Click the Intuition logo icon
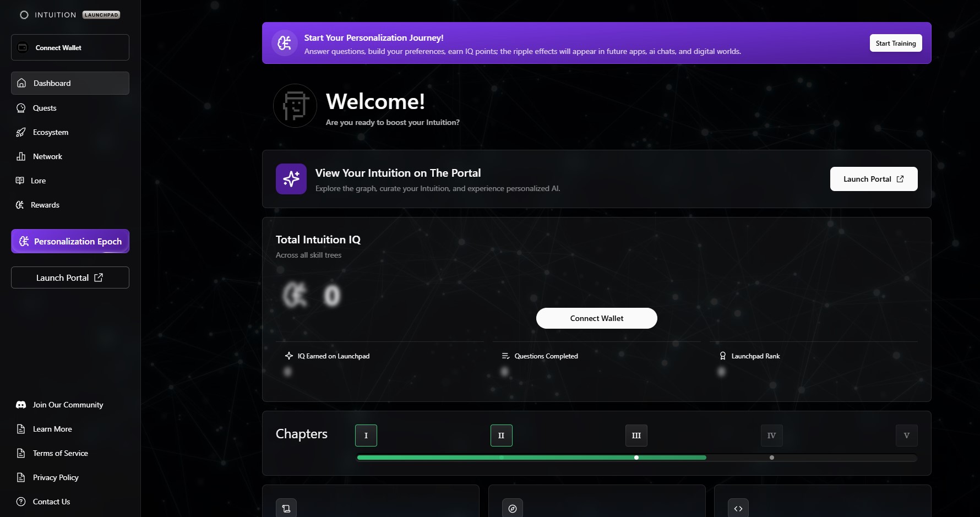980x517 pixels. point(24,15)
